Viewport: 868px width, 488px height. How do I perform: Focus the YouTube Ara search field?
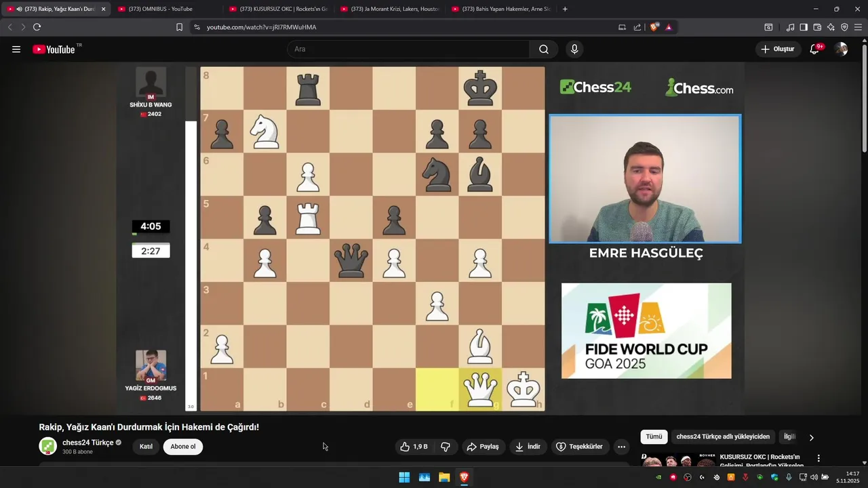(408, 49)
